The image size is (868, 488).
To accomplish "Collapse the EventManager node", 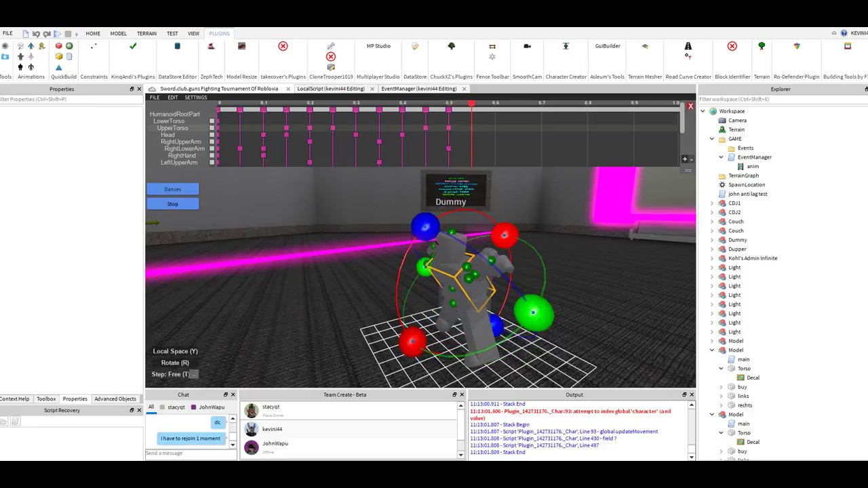I will click(721, 157).
